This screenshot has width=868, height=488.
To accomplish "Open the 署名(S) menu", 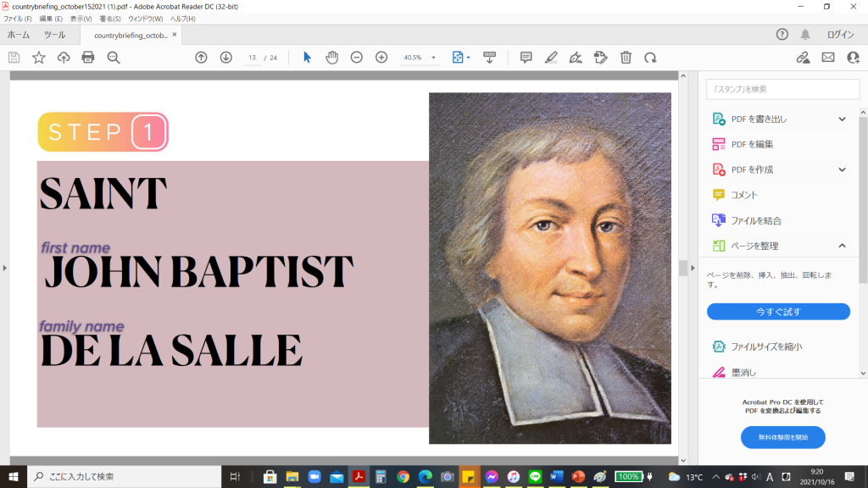I will point(110,19).
